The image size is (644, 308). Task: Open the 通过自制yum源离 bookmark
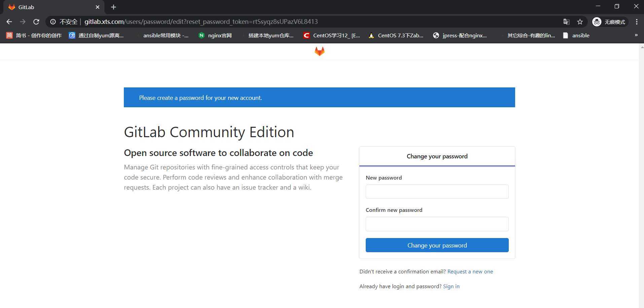pyautogui.click(x=96, y=35)
